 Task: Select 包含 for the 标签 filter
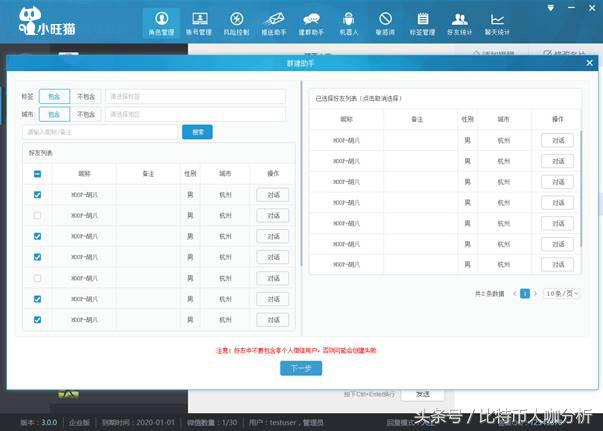click(54, 97)
